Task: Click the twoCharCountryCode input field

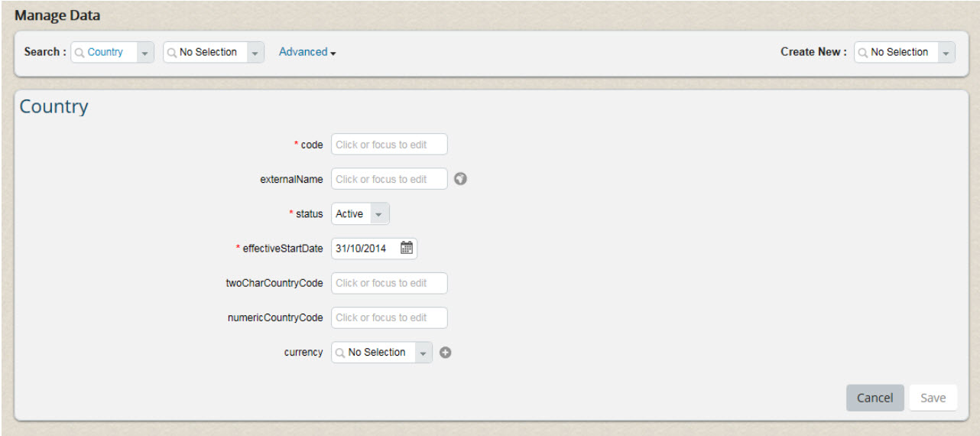Action: coord(389,283)
